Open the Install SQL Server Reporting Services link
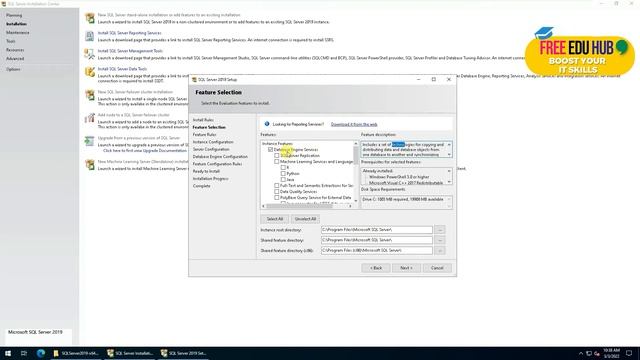 click(x=129, y=33)
